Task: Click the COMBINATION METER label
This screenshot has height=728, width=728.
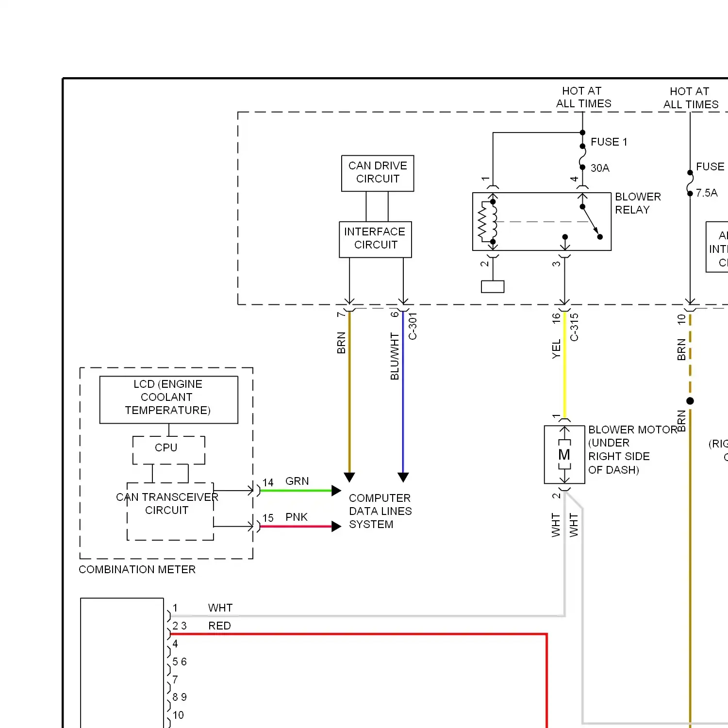Action: [137, 570]
